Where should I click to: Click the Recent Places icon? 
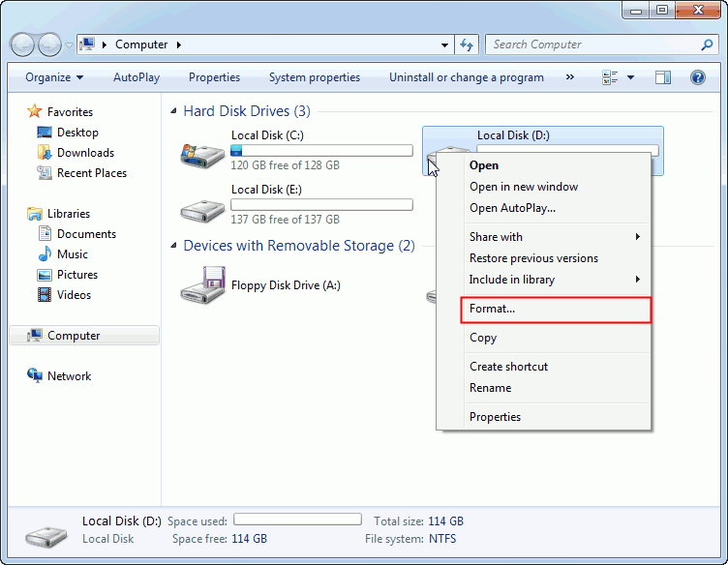tap(45, 172)
